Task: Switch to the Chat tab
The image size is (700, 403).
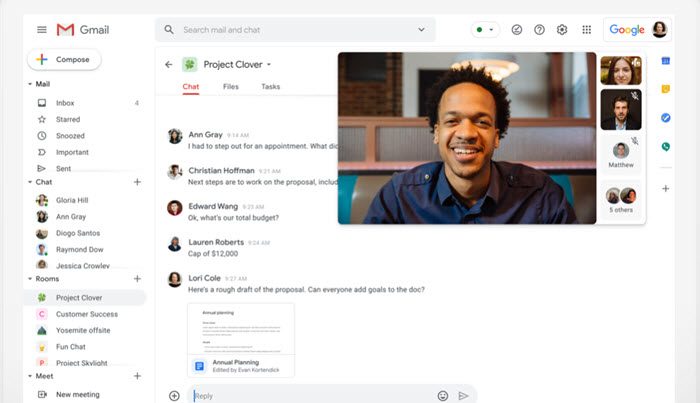Action: click(191, 87)
